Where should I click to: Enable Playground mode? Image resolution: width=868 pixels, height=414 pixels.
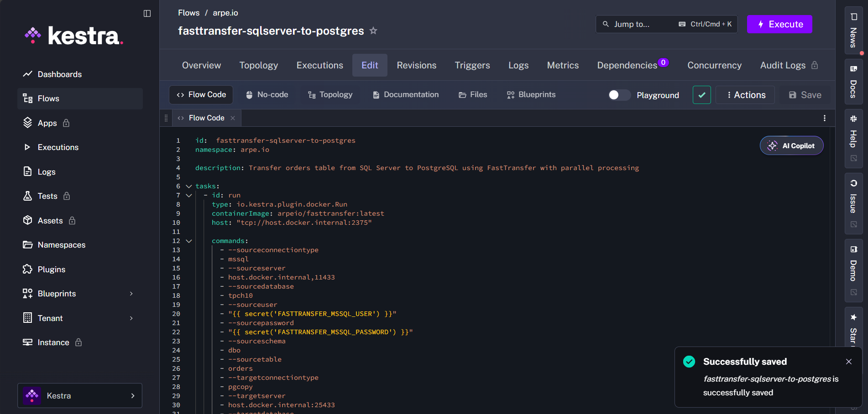[619, 95]
